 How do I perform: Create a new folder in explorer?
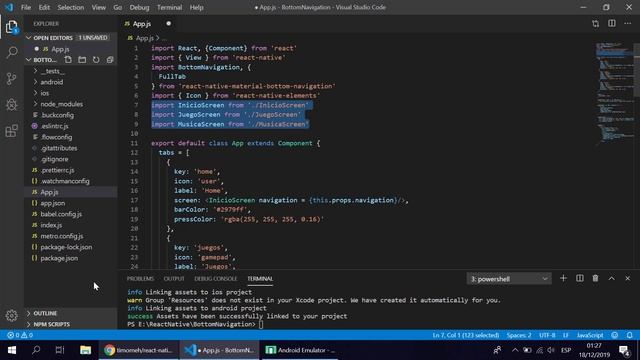click(x=82, y=60)
